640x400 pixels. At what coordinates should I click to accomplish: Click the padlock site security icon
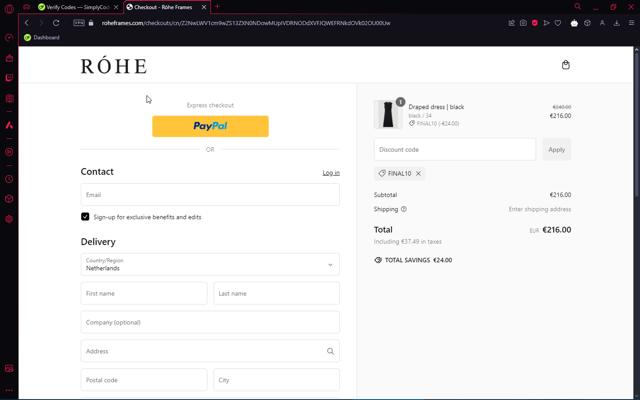point(91,23)
